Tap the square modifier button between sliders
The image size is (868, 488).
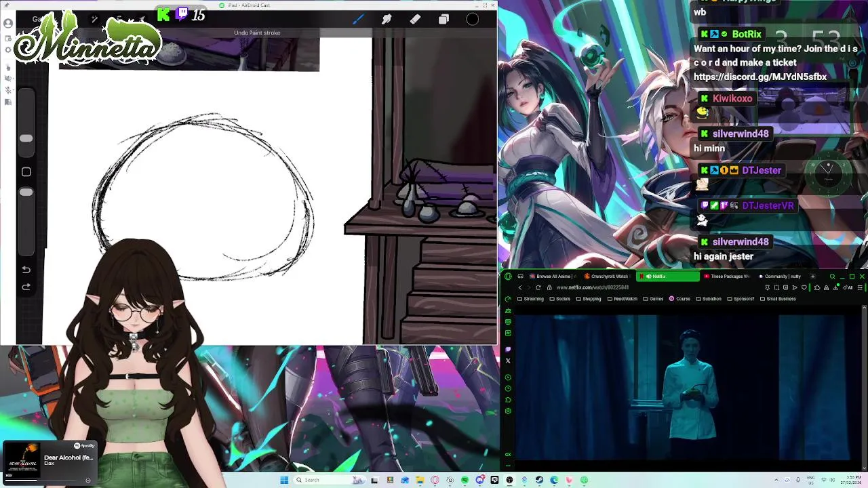point(26,171)
